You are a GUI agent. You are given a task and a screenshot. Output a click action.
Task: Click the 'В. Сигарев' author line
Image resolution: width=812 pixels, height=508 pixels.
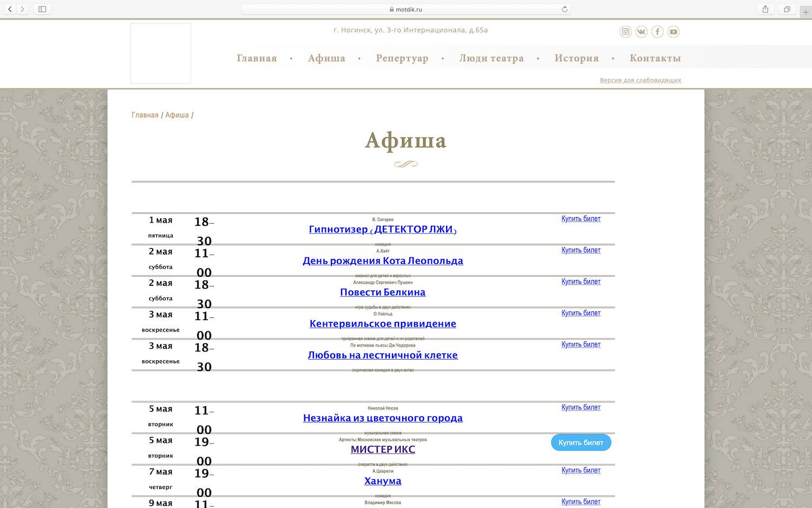click(383, 220)
